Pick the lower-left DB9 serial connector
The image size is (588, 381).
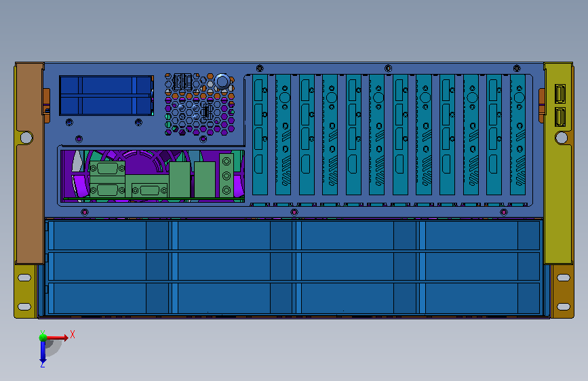tap(107, 190)
